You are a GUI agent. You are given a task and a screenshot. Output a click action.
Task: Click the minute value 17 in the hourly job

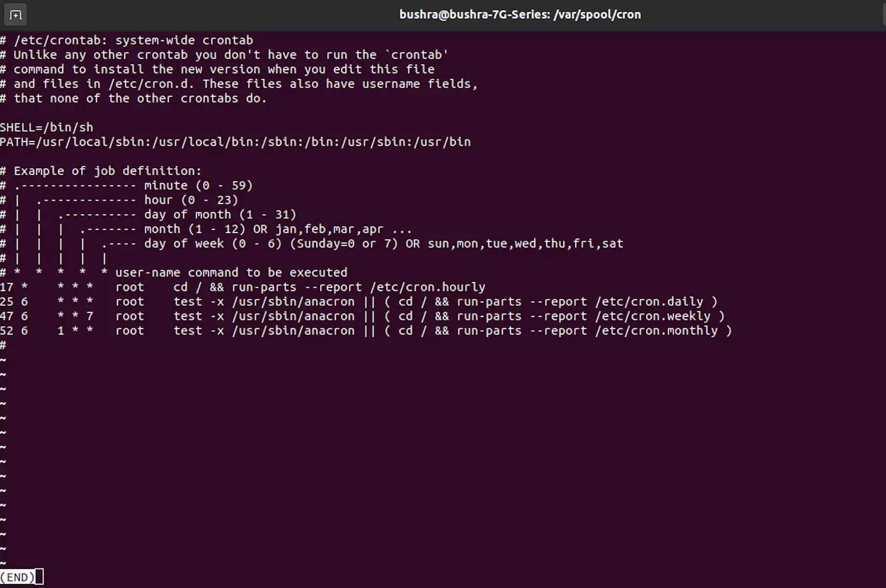(7, 287)
